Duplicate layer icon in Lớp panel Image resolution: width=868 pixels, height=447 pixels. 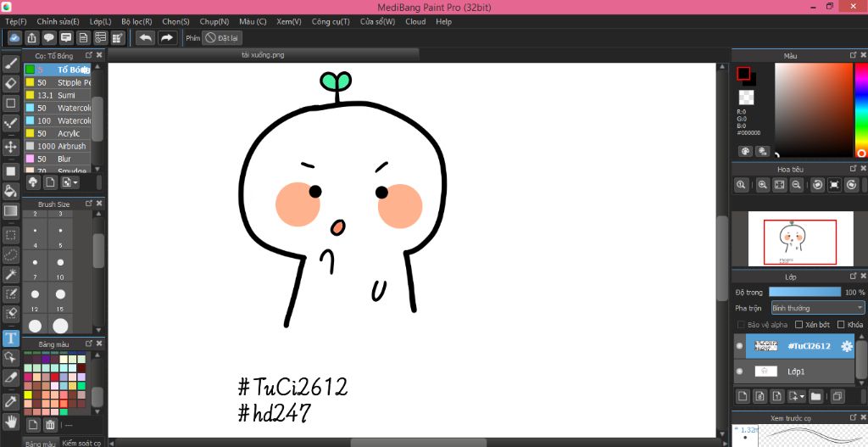(837, 396)
